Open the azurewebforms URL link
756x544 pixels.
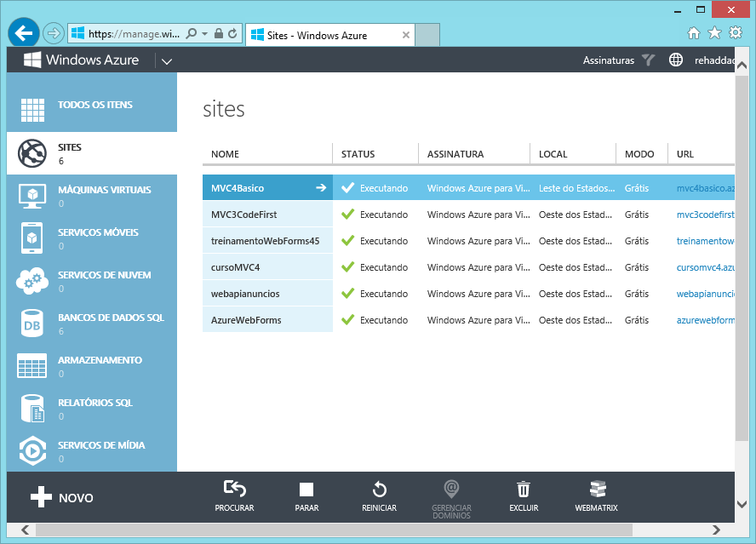tap(706, 320)
